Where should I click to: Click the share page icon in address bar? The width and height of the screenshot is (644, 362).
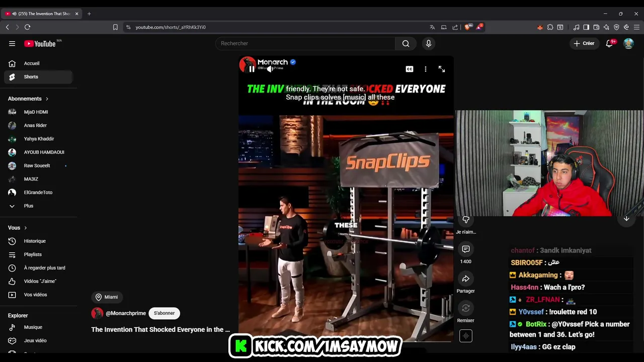pos(455,27)
